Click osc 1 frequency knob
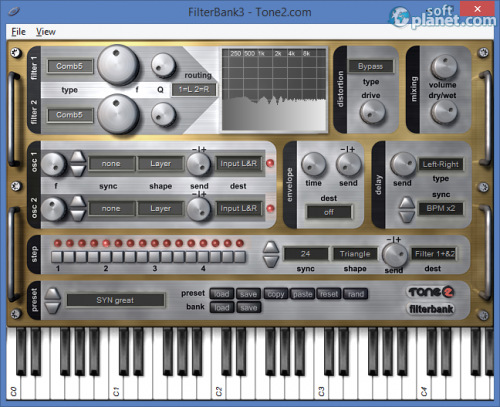This screenshot has height=407, width=500. coord(53,164)
